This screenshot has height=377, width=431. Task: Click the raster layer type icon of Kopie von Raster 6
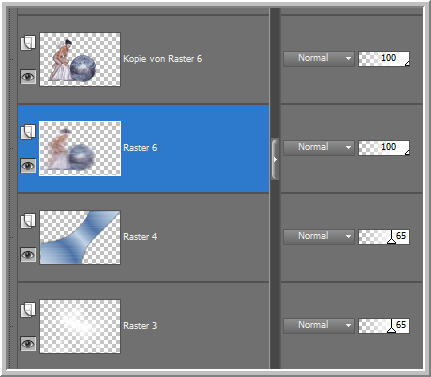click(28, 42)
